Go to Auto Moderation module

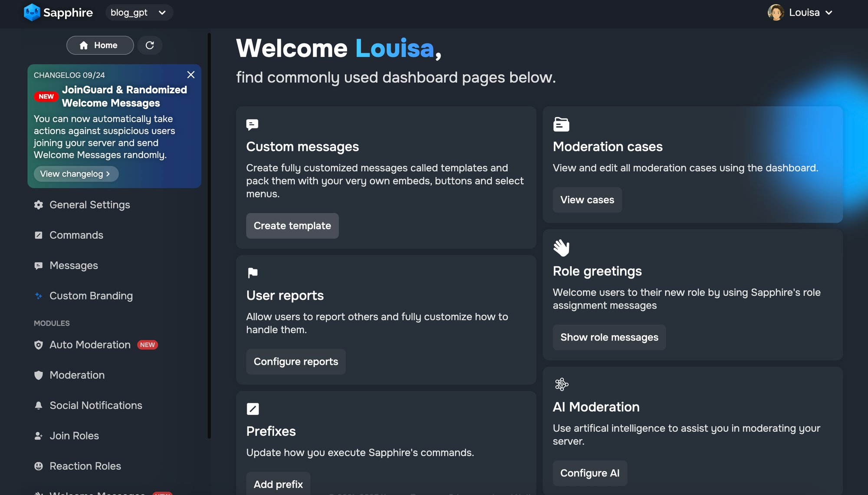tap(90, 345)
